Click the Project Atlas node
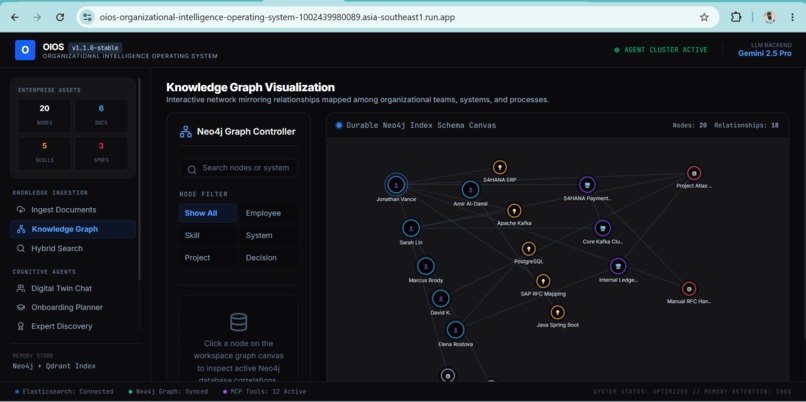The width and height of the screenshot is (806, 402). point(694,173)
